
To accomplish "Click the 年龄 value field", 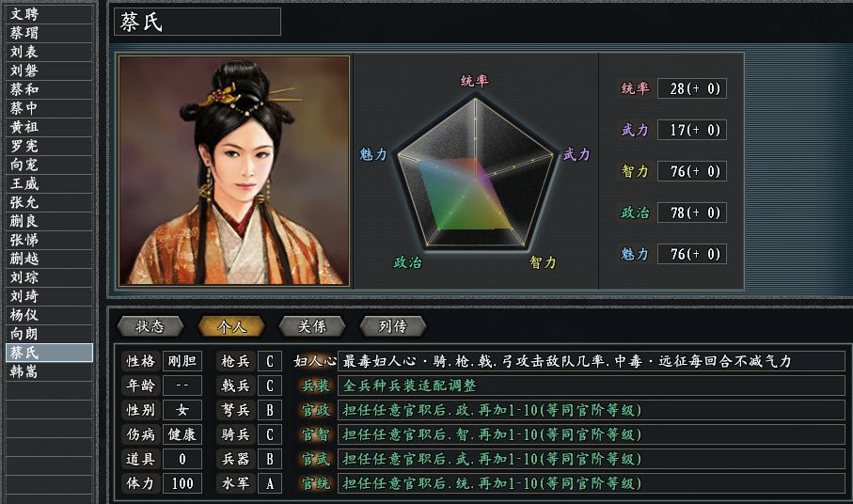I will (x=182, y=386).
